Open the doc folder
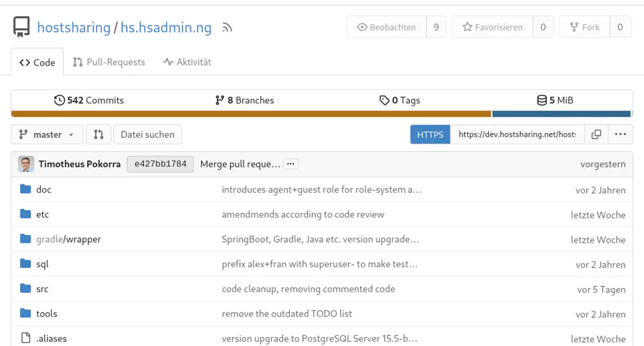The width and height of the screenshot is (644, 346). pyautogui.click(x=44, y=190)
